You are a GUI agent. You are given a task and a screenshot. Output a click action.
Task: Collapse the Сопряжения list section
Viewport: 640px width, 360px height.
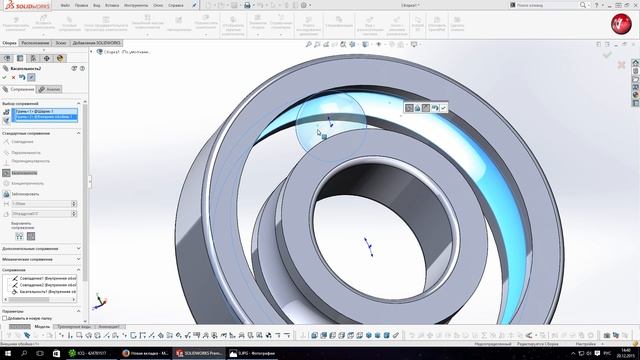78,270
